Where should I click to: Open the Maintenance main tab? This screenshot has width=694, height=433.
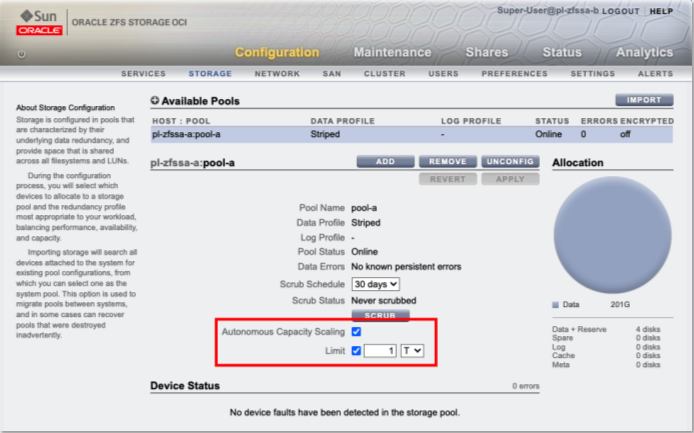tap(392, 52)
